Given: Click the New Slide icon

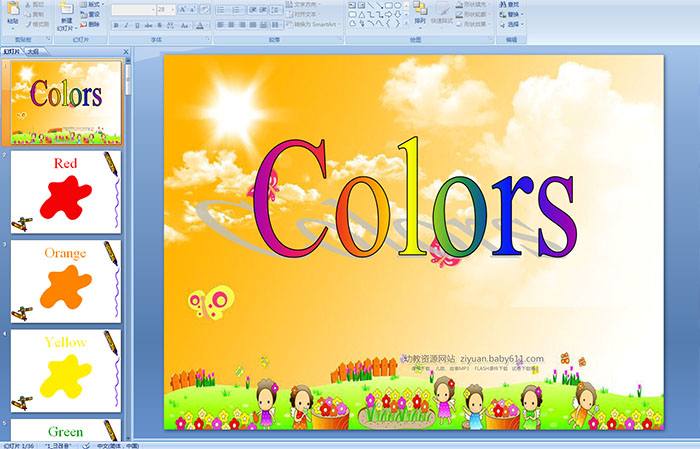Looking at the screenshot, I should click(x=67, y=8).
